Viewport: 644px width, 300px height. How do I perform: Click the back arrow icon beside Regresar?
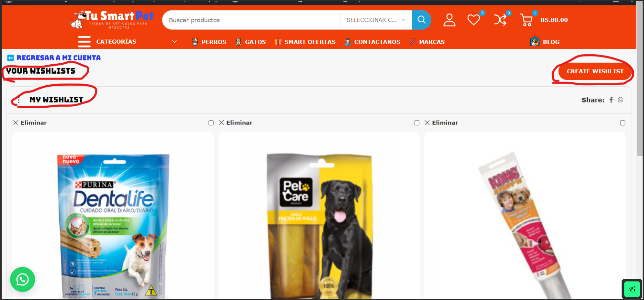10,58
